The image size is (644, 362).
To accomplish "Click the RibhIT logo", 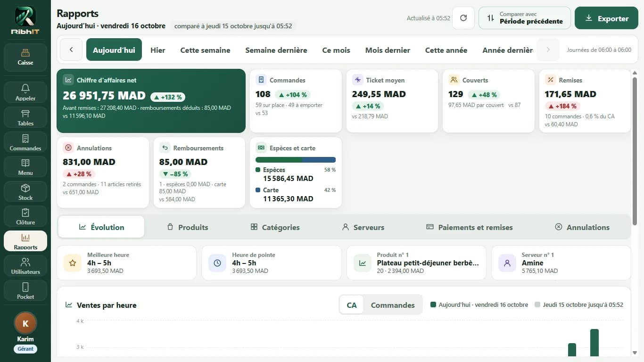I will click(x=25, y=20).
